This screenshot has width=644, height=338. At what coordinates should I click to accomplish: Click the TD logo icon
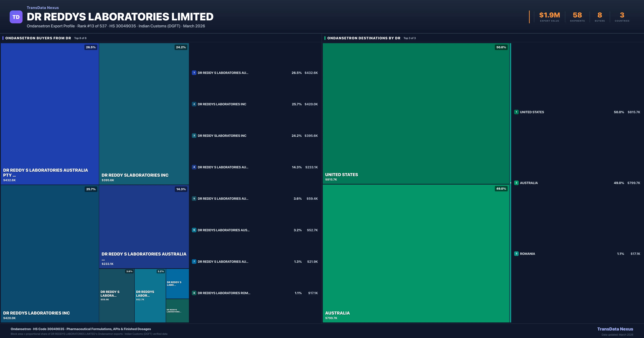(x=16, y=17)
